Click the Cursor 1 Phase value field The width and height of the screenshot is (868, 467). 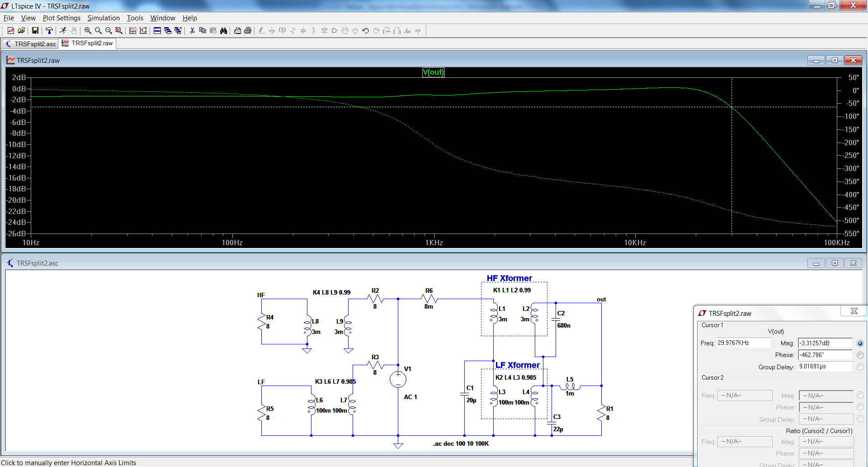(825, 355)
